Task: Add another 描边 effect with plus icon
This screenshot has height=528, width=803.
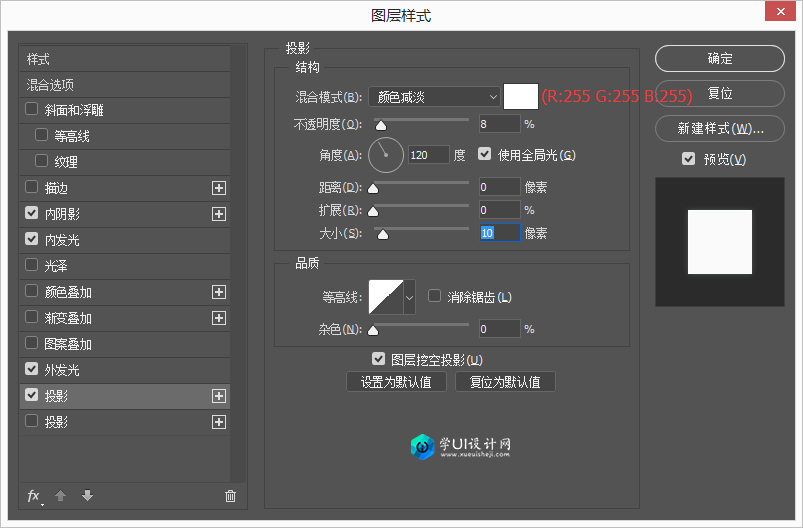Action: click(x=219, y=188)
